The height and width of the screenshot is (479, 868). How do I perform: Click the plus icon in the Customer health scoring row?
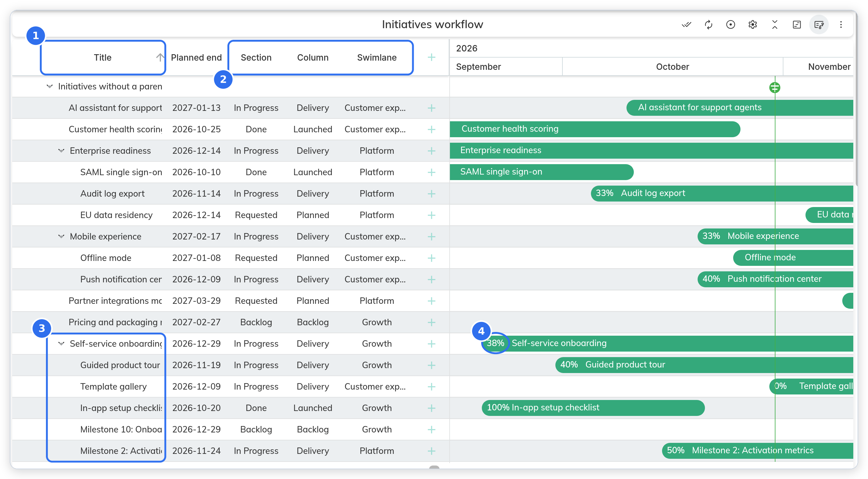pos(431,130)
